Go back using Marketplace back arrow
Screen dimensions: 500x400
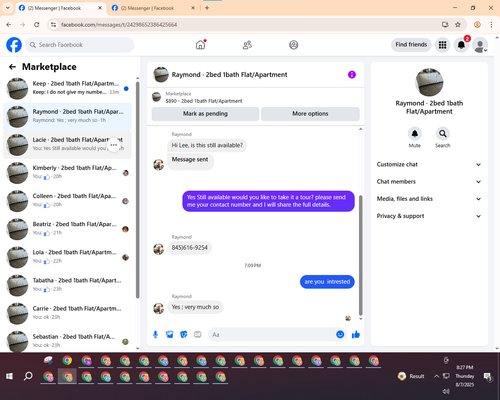pos(12,67)
